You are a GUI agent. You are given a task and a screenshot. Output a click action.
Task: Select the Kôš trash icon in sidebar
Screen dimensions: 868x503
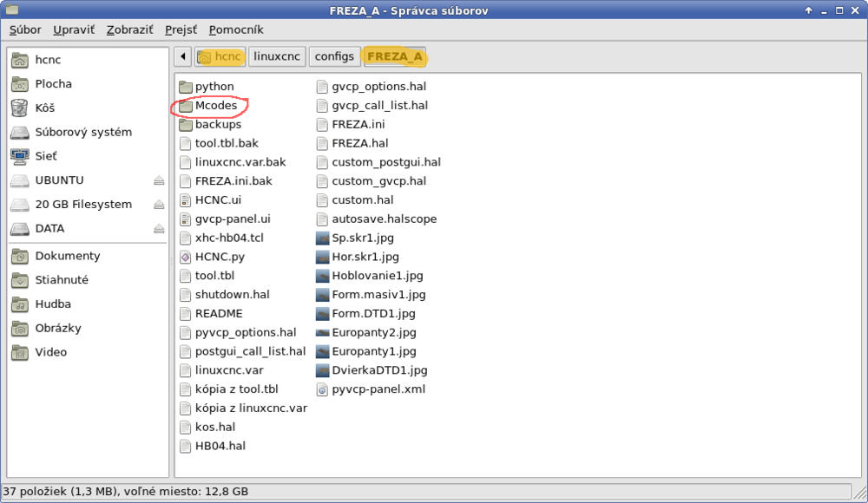(19, 108)
